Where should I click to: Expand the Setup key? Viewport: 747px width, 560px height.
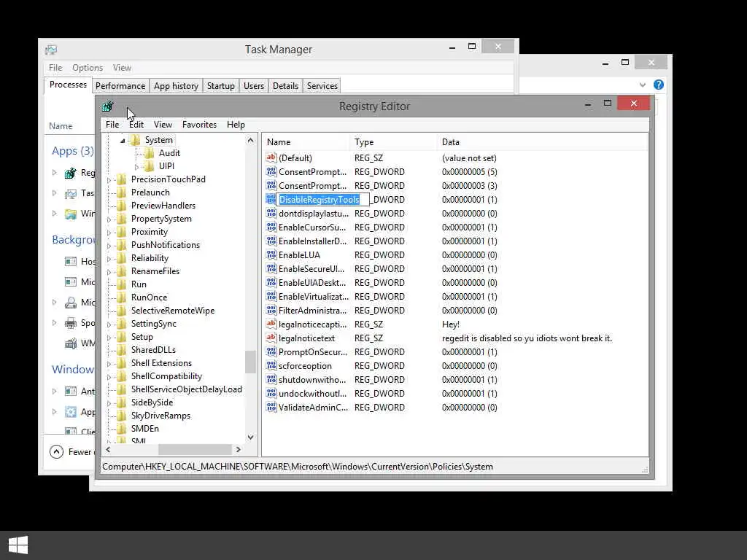click(x=109, y=338)
